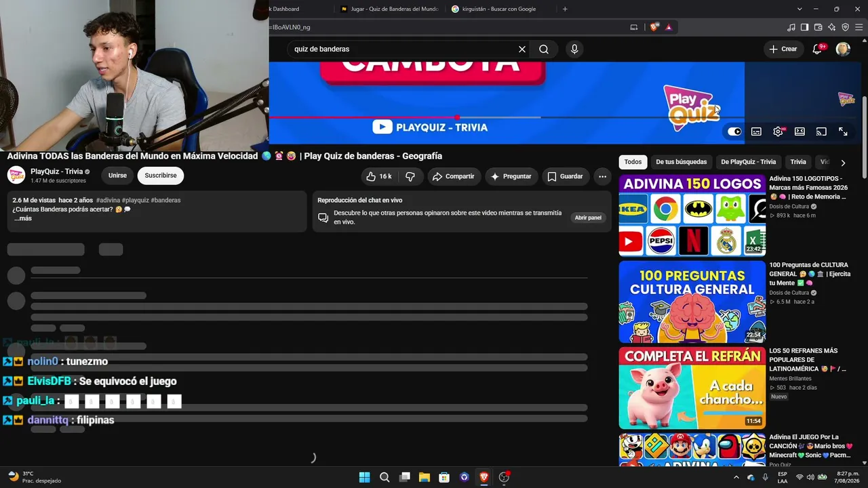The image size is (868, 488).
Task: Select the Todos filter chip
Action: (x=633, y=162)
